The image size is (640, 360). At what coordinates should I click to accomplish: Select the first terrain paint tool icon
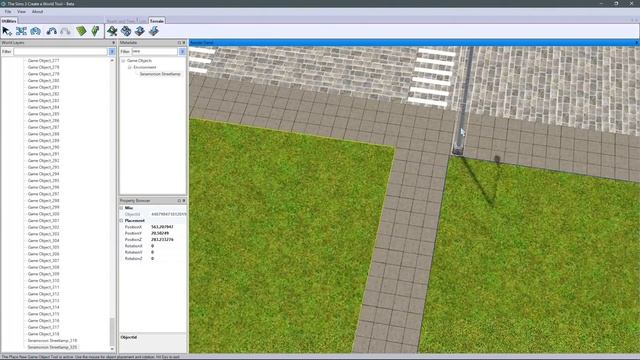point(112,31)
